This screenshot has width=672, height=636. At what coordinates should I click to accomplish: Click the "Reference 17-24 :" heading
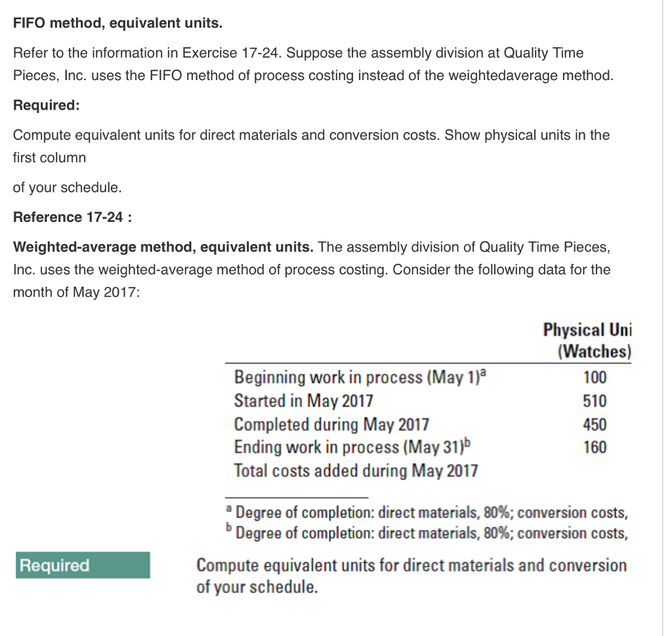73,217
